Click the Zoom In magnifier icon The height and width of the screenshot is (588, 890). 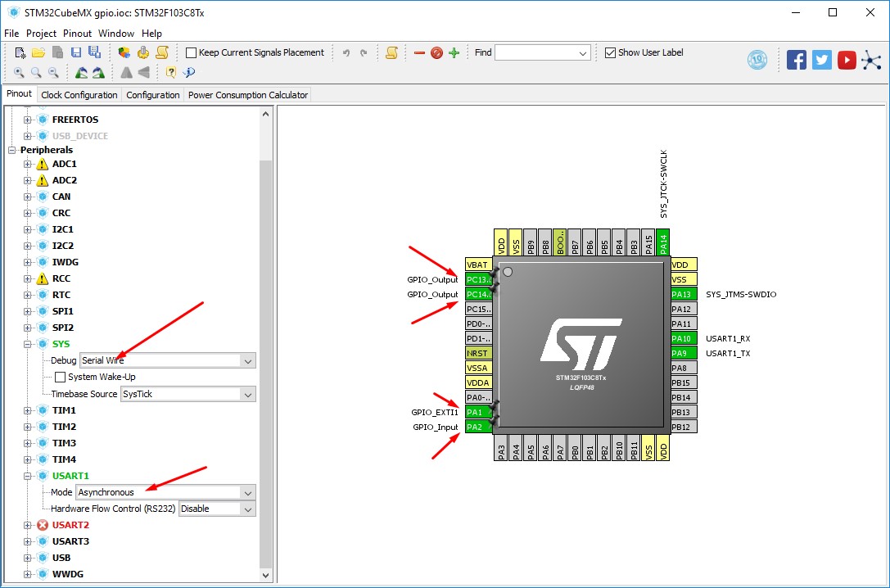pyautogui.click(x=18, y=72)
